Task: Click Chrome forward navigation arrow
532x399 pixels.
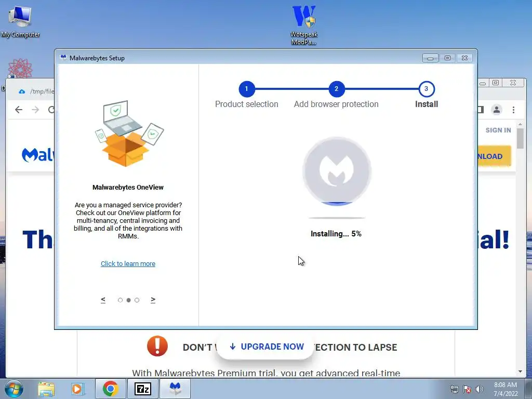Action: tap(35, 110)
